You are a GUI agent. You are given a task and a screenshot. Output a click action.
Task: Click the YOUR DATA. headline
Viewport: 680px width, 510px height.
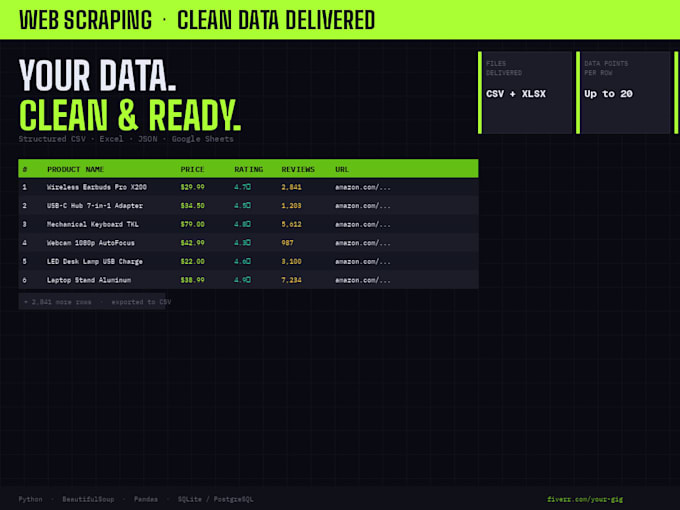(98, 75)
